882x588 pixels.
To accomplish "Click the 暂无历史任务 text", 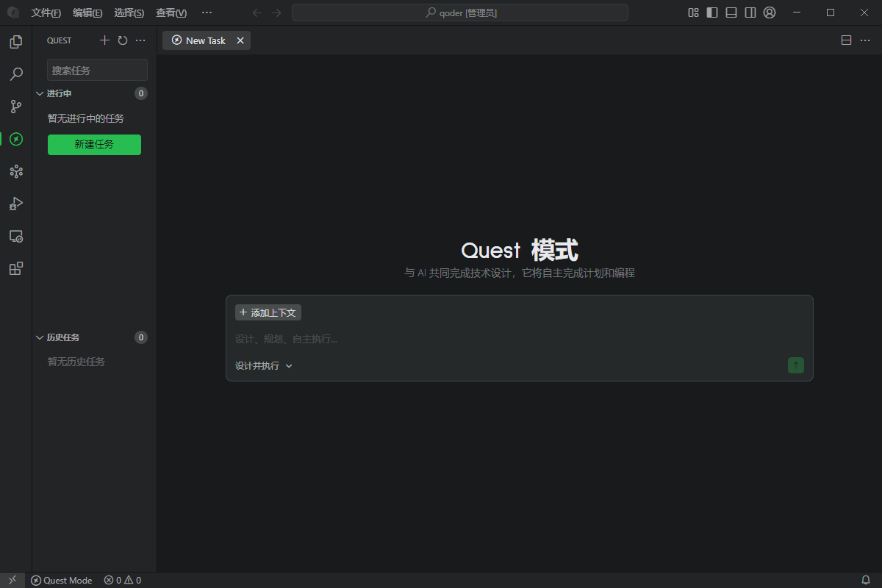I will (76, 362).
